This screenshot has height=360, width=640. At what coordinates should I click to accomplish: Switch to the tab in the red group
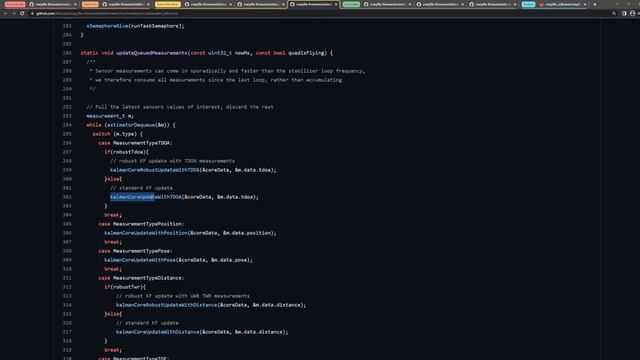tap(52, 4)
